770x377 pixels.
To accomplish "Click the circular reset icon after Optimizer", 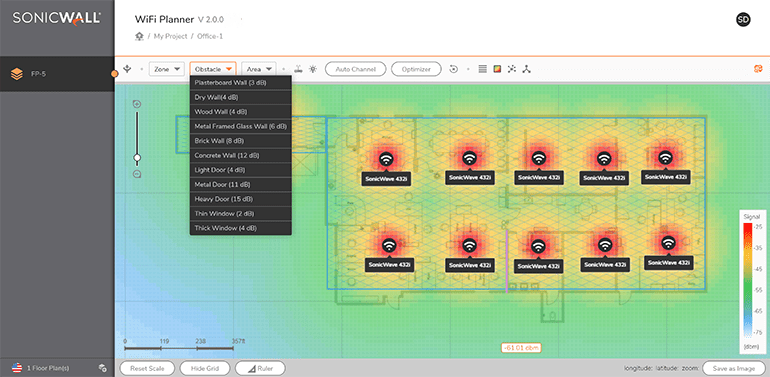I will click(454, 69).
